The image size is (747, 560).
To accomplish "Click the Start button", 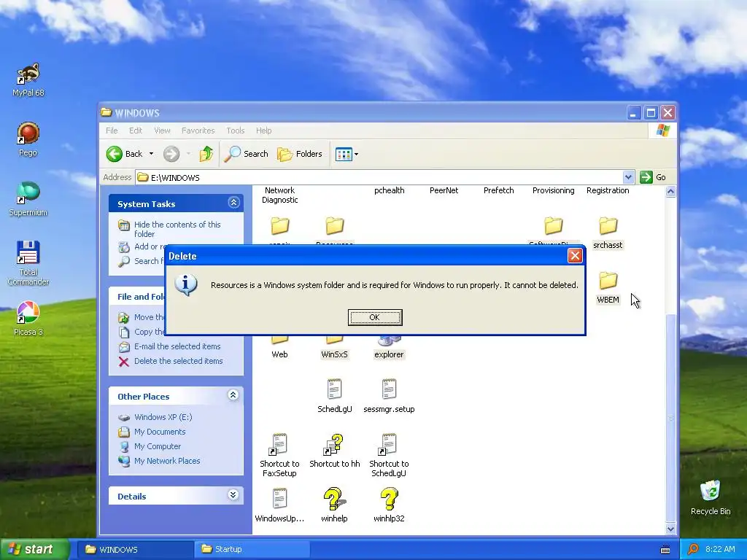I will click(34, 549).
